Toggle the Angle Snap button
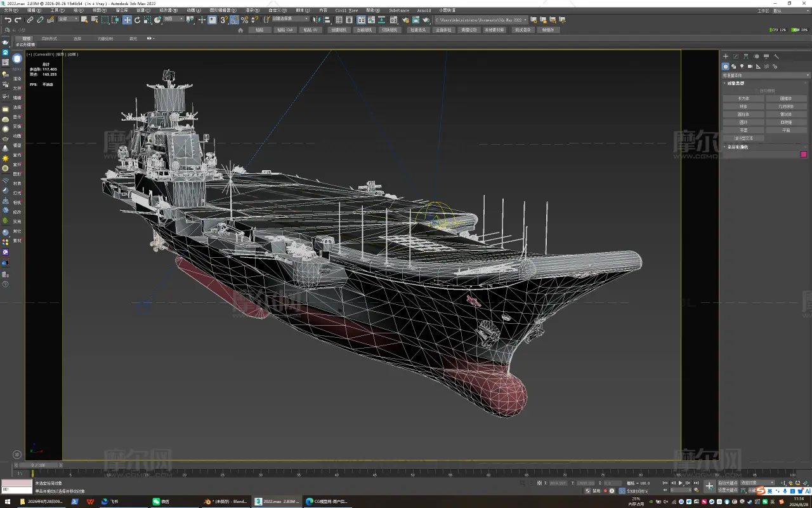The width and height of the screenshot is (812, 508). click(234, 20)
